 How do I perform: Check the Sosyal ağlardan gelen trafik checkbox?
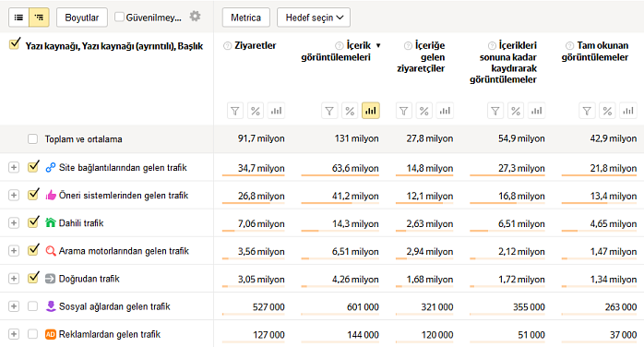tap(33, 306)
